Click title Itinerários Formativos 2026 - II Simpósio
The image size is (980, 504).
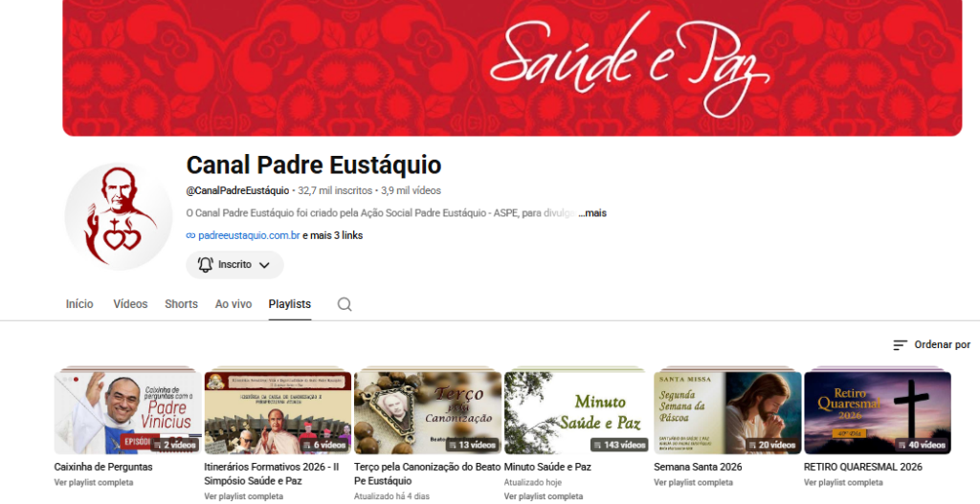272,473
